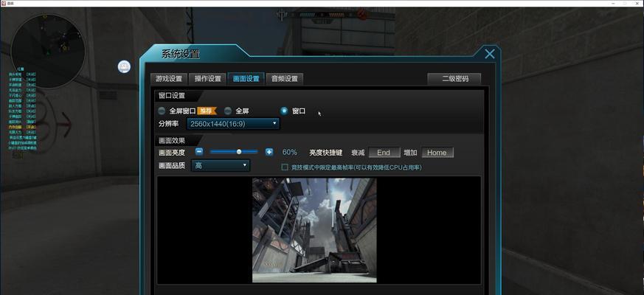Open the 分辨率 2560x1440 dropdown
The height and width of the screenshot is (295, 644).
(232, 124)
